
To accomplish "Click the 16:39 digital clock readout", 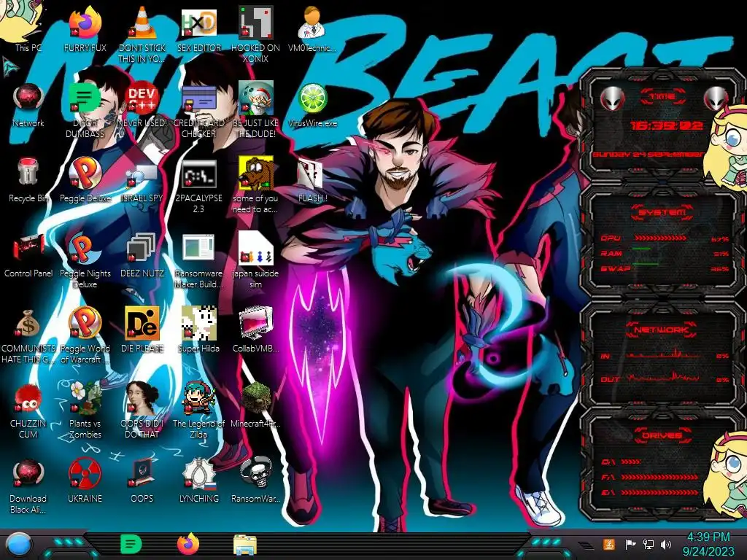I will pyautogui.click(x=666, y=125).
